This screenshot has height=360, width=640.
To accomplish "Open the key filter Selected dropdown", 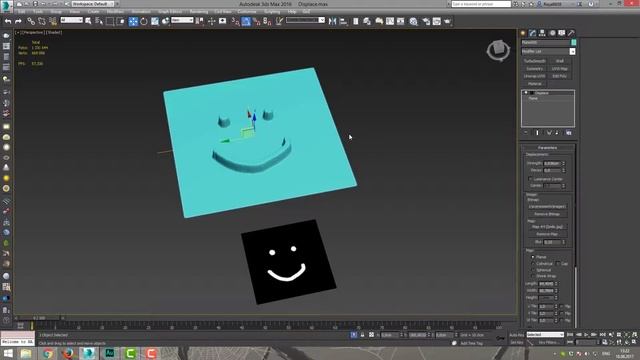I will pyautogui.click(x=545, y=335).
